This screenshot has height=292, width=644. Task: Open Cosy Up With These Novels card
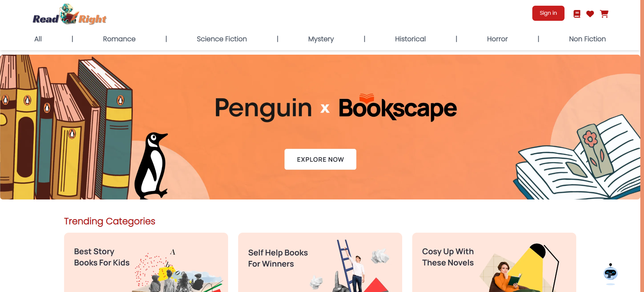coord(494,262)
